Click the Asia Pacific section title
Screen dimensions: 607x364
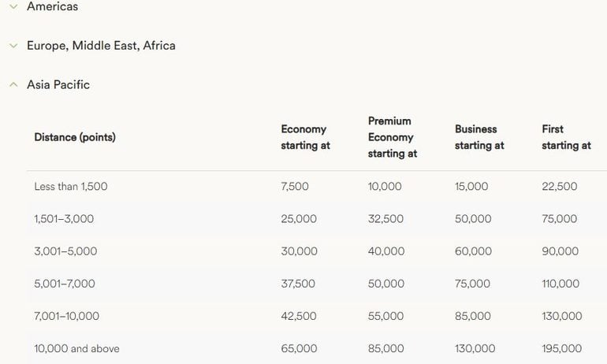[58, 84]
